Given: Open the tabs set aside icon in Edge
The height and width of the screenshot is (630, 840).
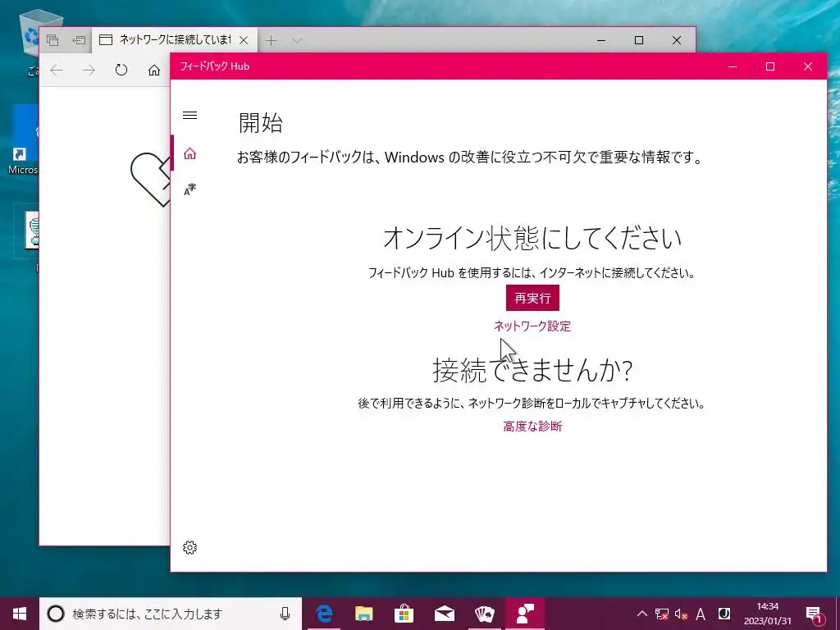Looking at the screenshot, I should [52, 40].
